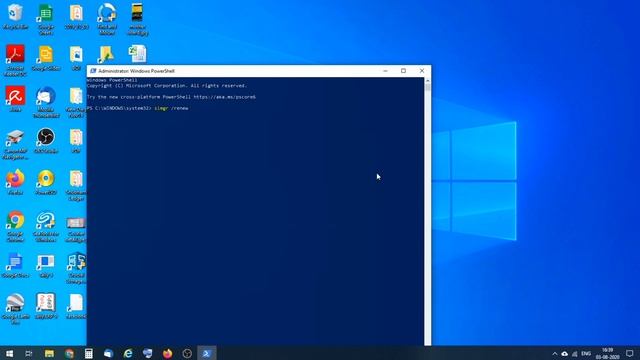Open the Chrome icon on the taskbar

tap(69, 353)
